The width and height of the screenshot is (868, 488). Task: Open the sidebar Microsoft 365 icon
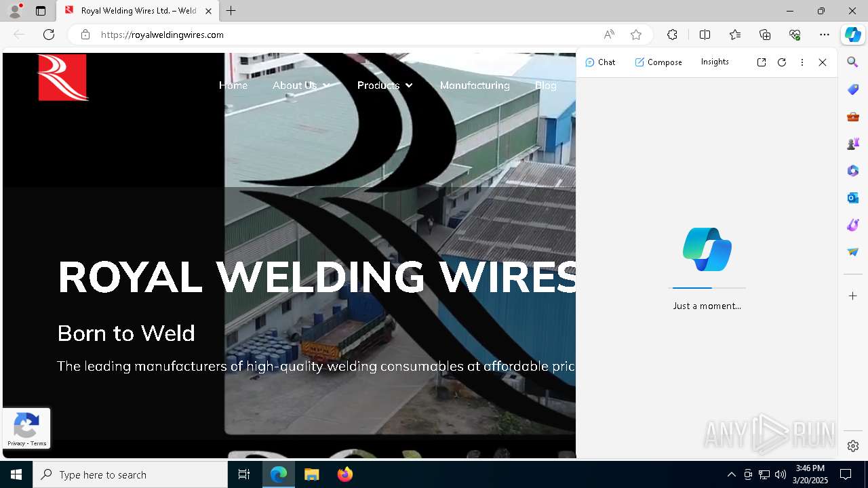pos(853,171)
